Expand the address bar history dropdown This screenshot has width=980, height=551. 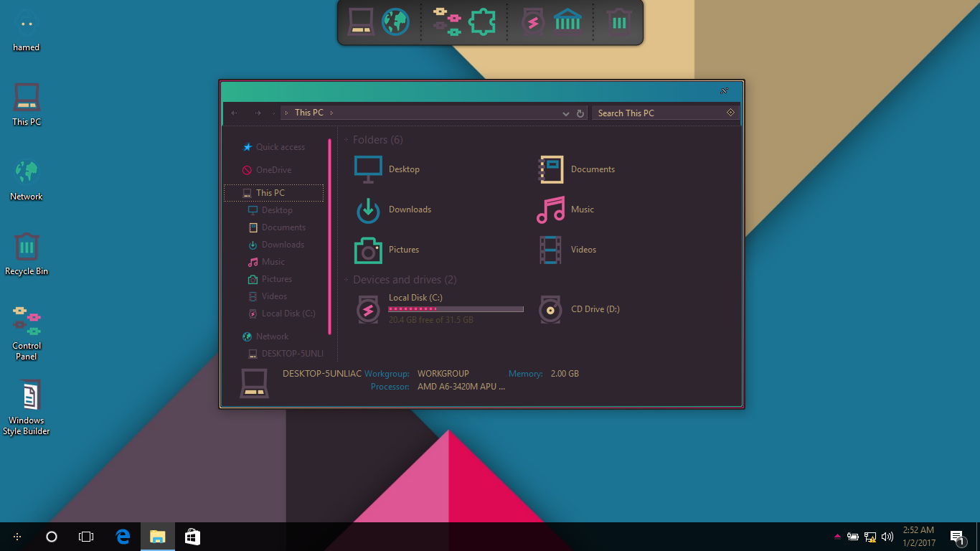[566, 113]
